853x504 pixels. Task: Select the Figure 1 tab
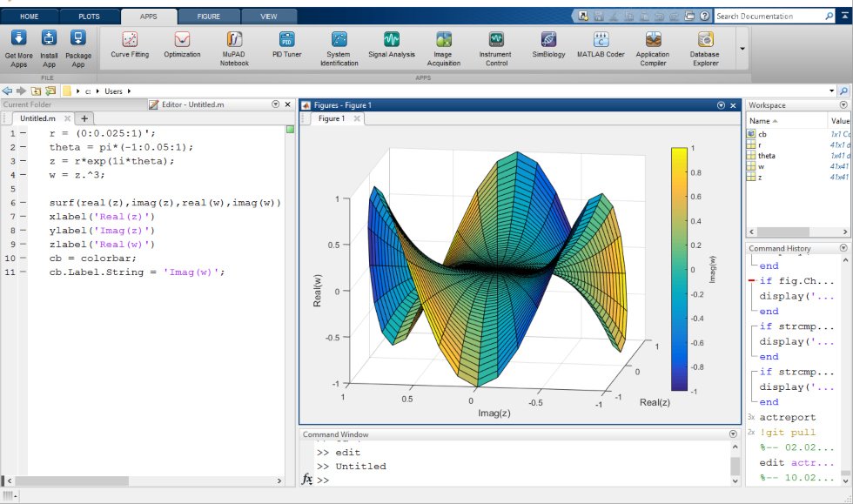click(x=332, y=118)
